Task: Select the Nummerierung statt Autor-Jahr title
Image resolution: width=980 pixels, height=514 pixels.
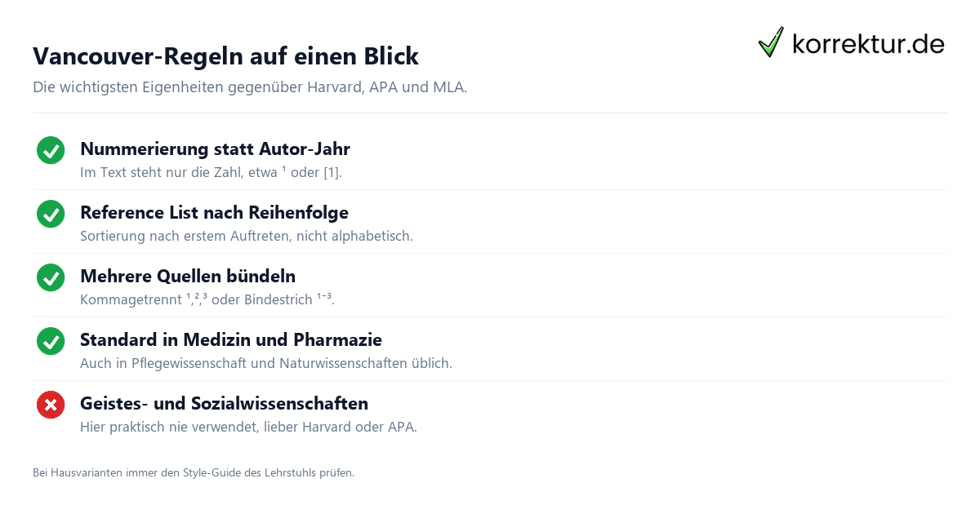Action: pos(215,149)
